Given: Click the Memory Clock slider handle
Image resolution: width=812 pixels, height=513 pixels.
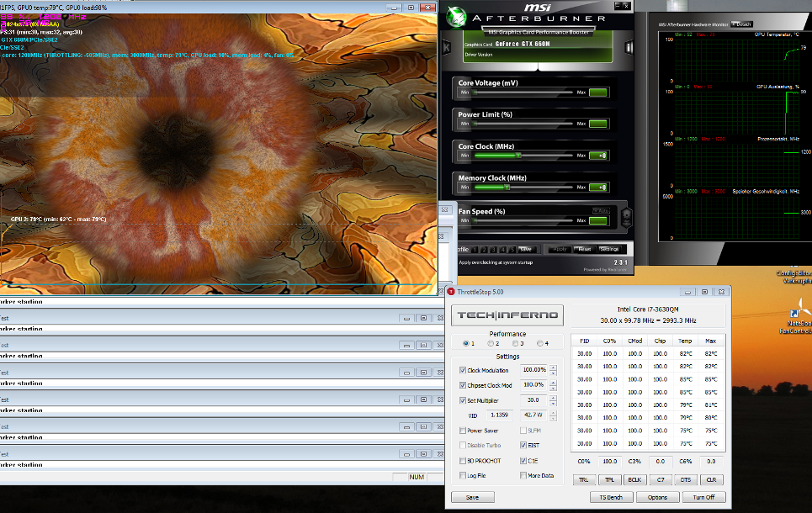Looking at the screenshot, I should (507, 188).
